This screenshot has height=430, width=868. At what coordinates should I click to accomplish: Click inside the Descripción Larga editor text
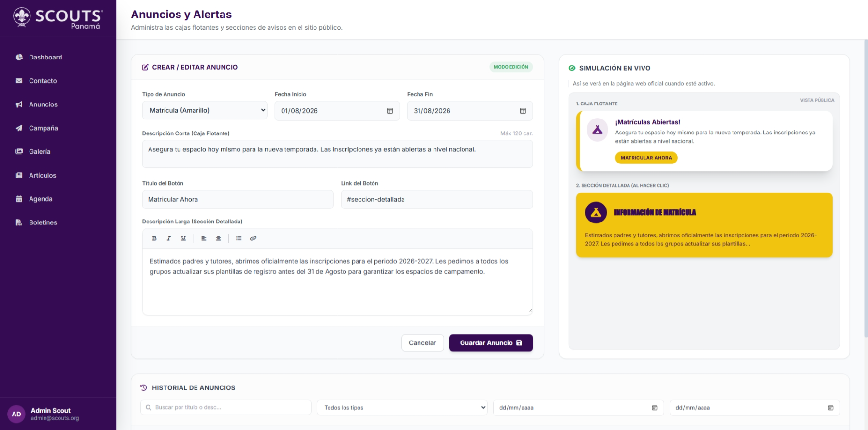(x=337, y=282)
